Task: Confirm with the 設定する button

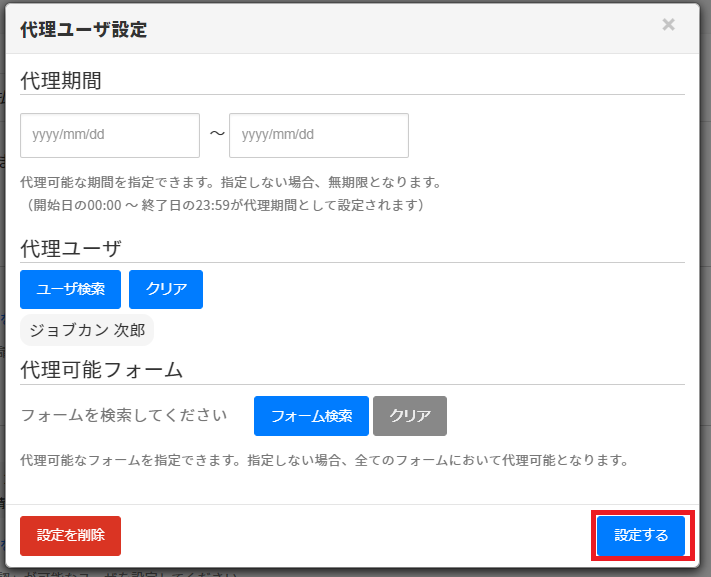Action: click(641, 535)
